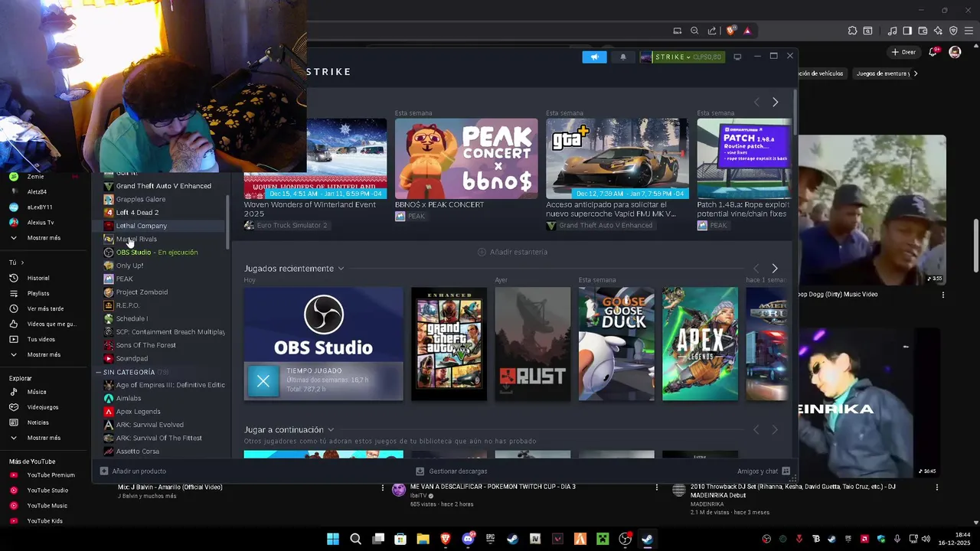Open Brave VPN shield icon

click(x=953, y=31)
